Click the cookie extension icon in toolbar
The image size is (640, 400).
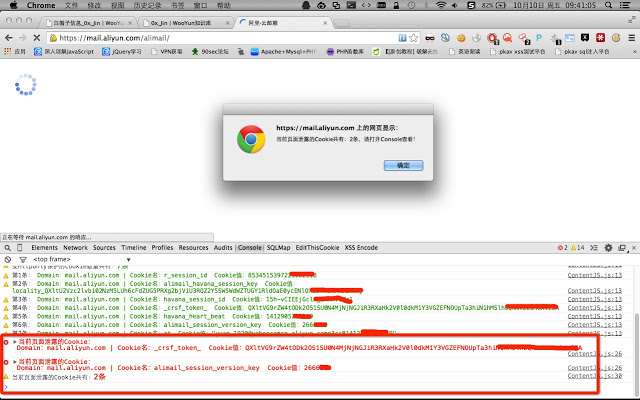(461, 38)
